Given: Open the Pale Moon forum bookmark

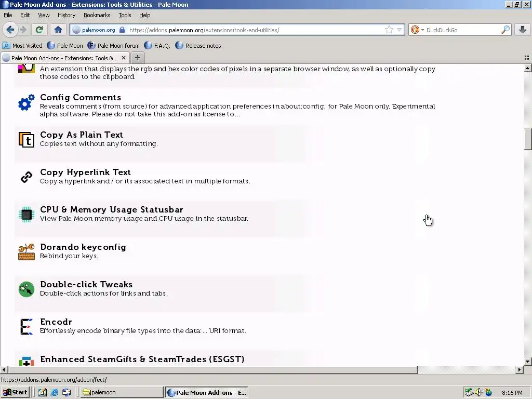Looking at the screenshot, I should click(x=113, y=46).
